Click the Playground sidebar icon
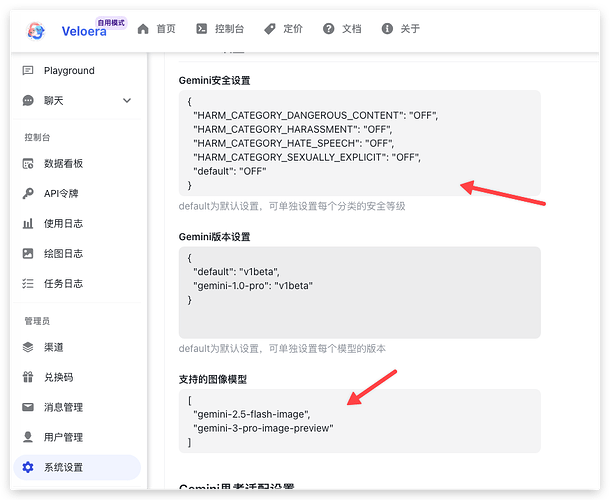This screenshot has width=610, height=500. [28, 70]
